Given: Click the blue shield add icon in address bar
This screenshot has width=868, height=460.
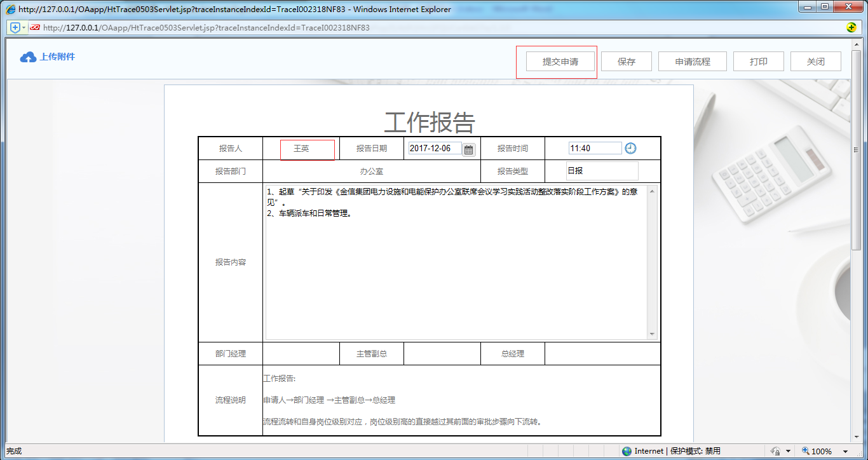Looking at the screenshot, I should tap(15, 28).
